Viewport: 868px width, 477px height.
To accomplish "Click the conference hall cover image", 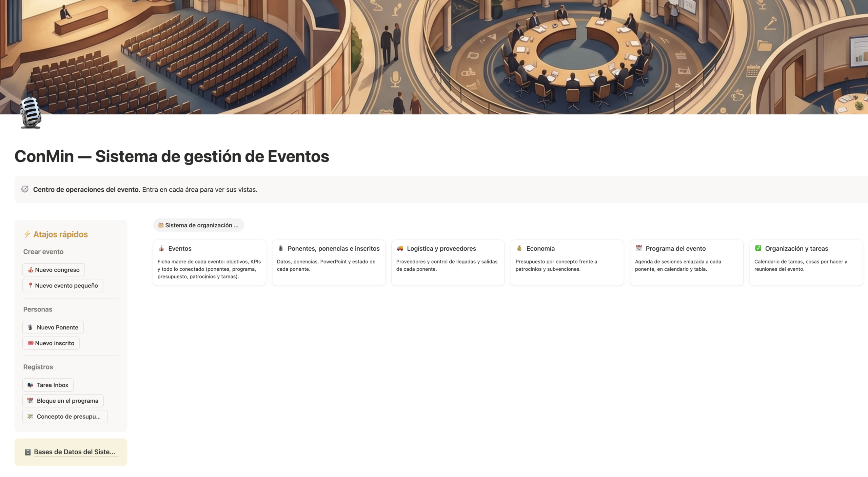I will click(x=434, y=57).
